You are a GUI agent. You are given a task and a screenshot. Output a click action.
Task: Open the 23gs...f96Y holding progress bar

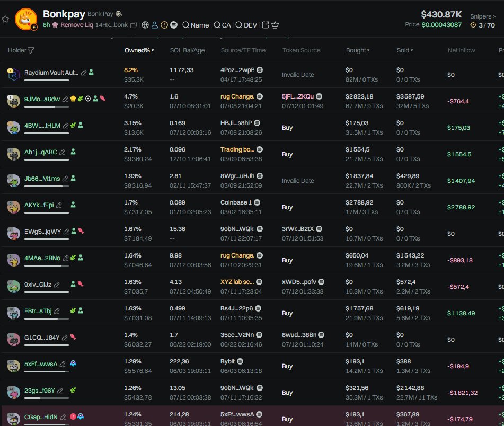(47, 398)
